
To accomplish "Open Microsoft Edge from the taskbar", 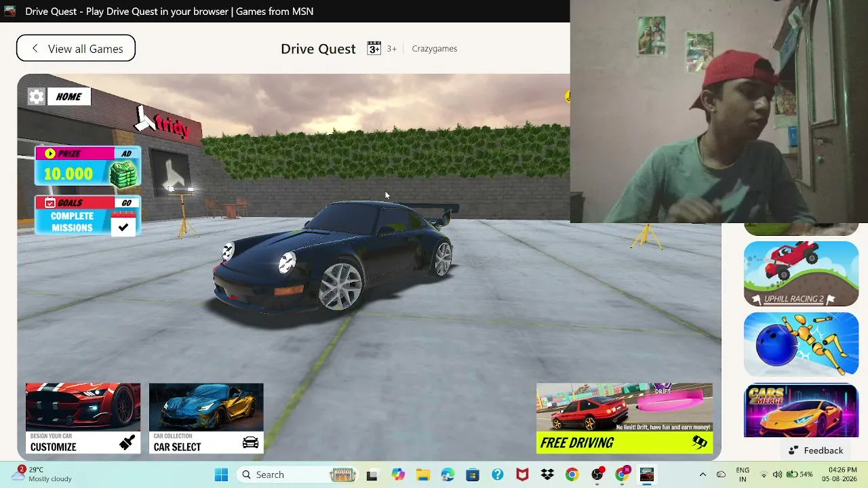I will (448, 475).
